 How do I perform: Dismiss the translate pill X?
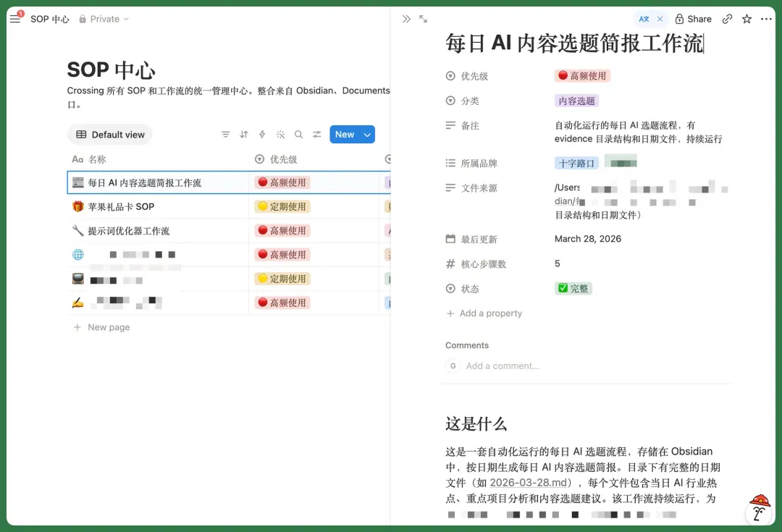(660, 19)
